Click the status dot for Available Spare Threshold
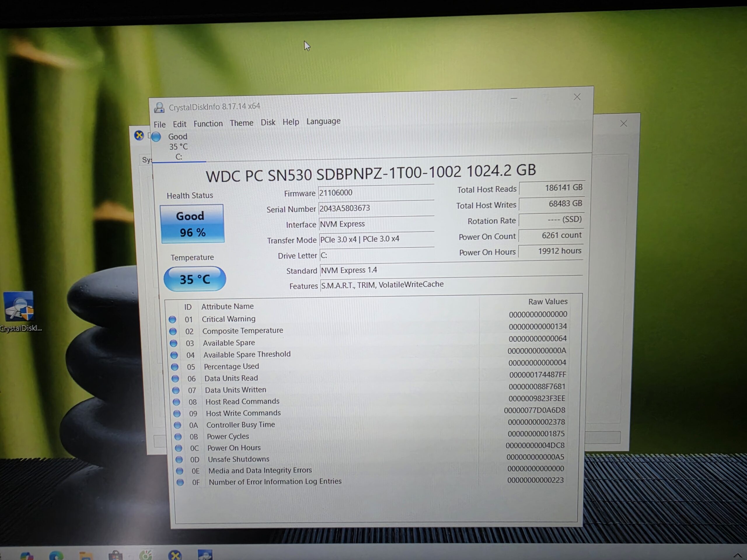Screen dimensions: 747x560 [x=174, y=355]
